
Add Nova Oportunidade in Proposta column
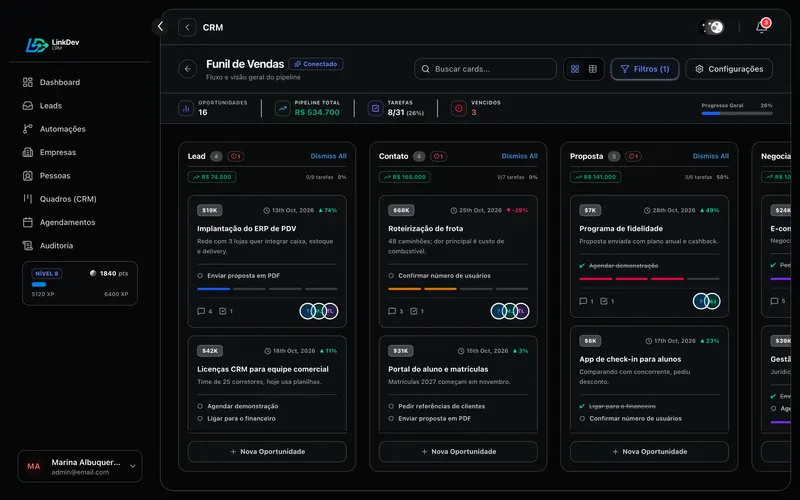(649, 452)
